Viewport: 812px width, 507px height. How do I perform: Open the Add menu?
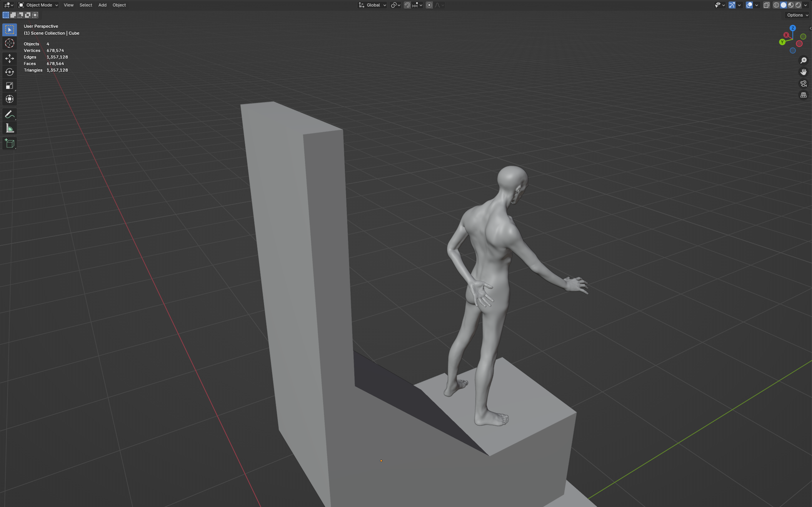coord(102,5)
